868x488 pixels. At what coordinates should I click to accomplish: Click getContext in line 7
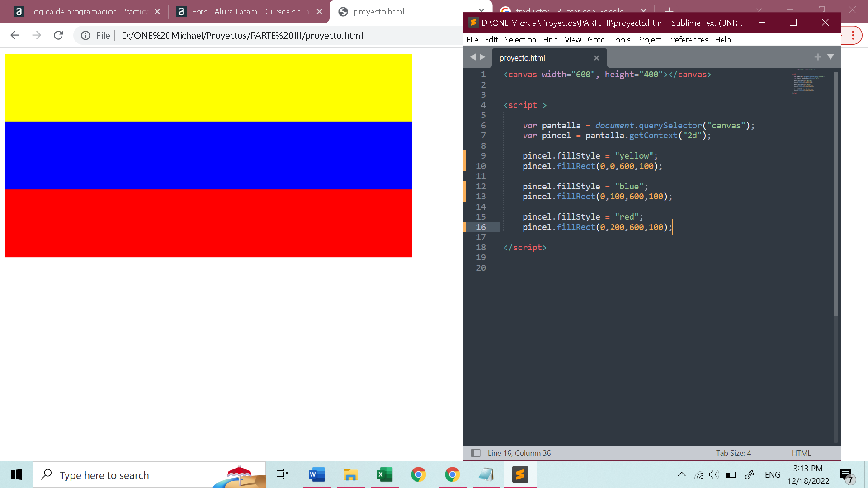(653, 136)
